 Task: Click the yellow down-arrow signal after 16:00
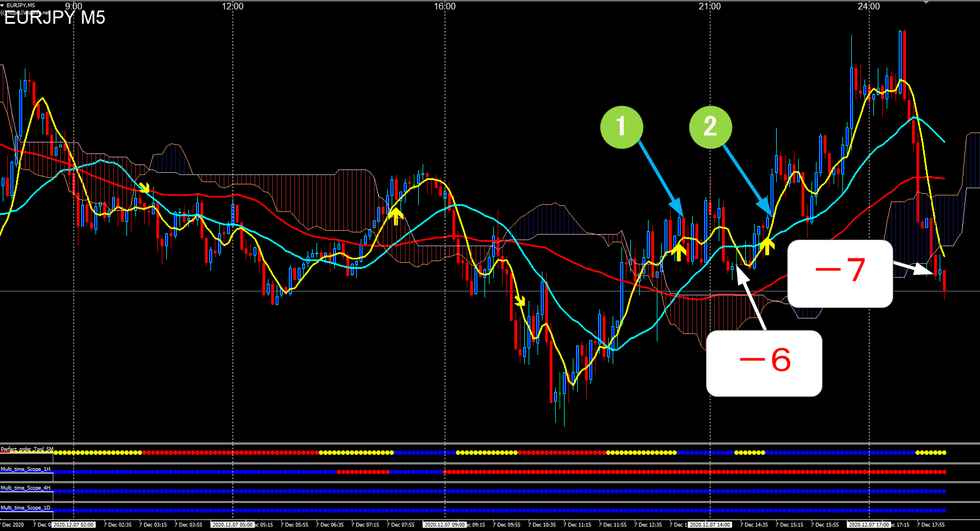click(520, 300)
